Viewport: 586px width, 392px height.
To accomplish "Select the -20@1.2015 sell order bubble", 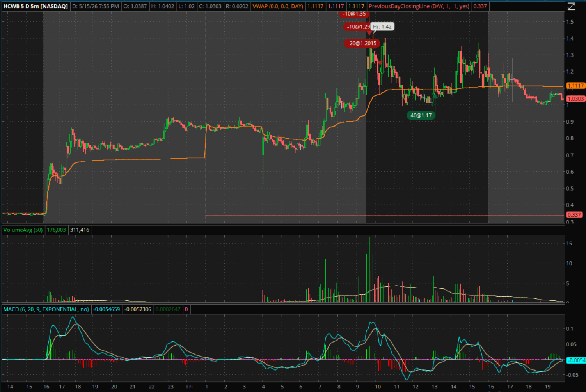I will pyautogui.click(x=362, y=43).
